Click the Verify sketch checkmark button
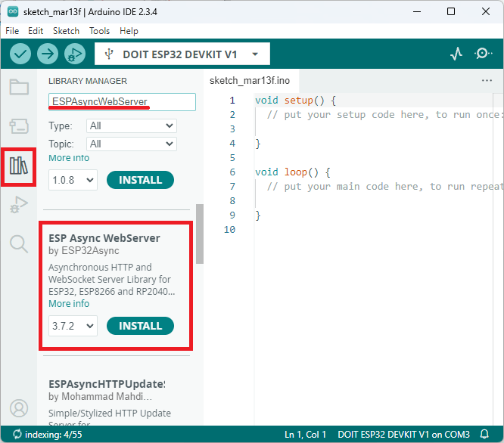 click(x=20, y=54)
